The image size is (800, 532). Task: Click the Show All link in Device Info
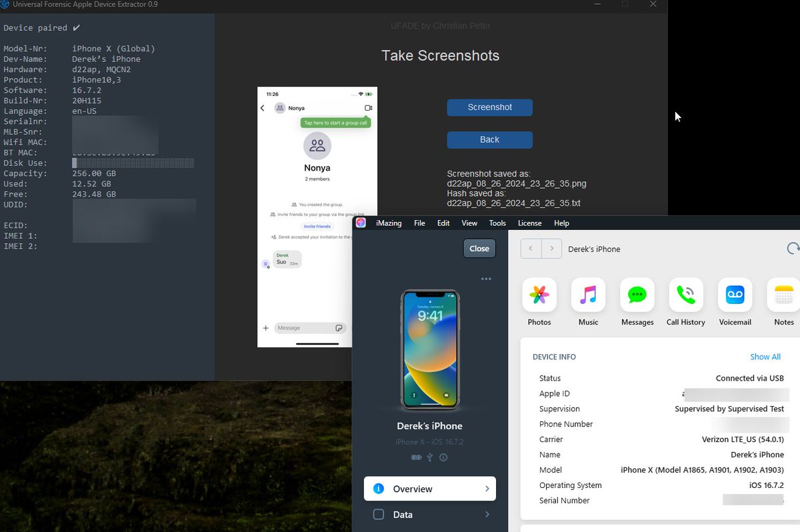click(x=765, y=357)
